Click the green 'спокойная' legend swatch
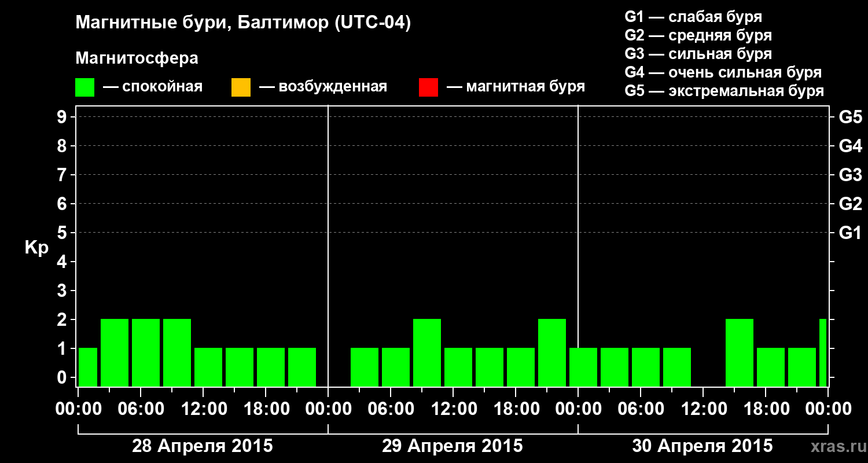The width and height of the screenshot is (868, 463). click(x=84, y=87)
